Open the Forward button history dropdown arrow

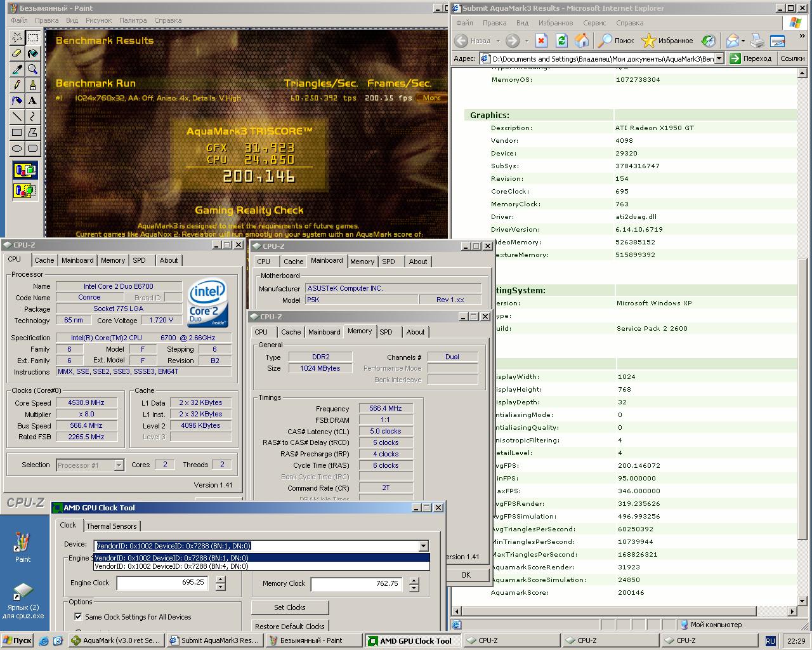coord(525,41)
